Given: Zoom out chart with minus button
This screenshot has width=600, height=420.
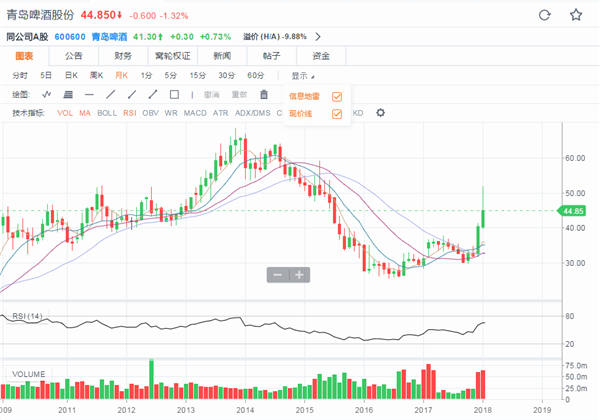Looking at the screenshot, I should pos(276,274).
